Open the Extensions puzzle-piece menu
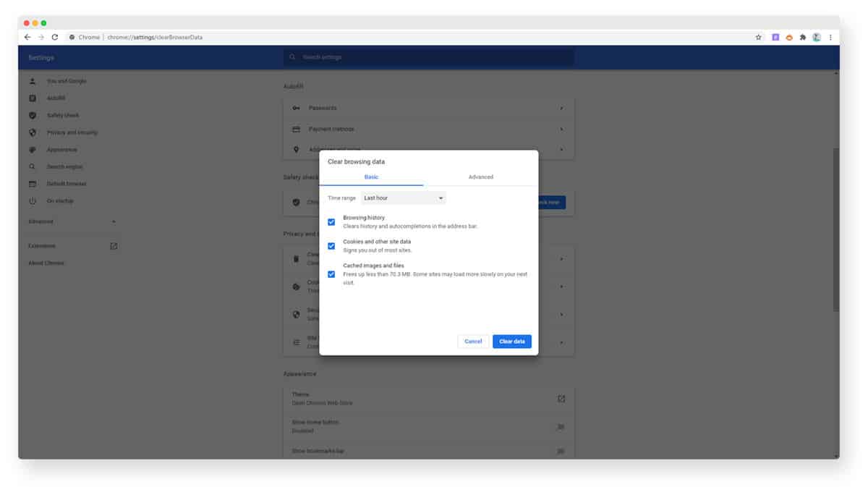Image resolution: width=868 pixels, height=487 pixels. (x=803, y=37)
